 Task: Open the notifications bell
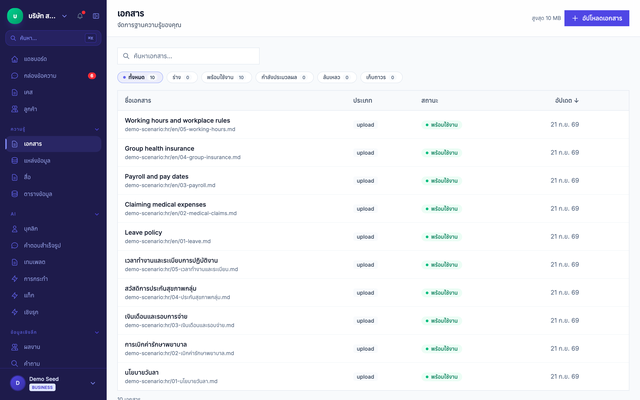click(80, 16)
